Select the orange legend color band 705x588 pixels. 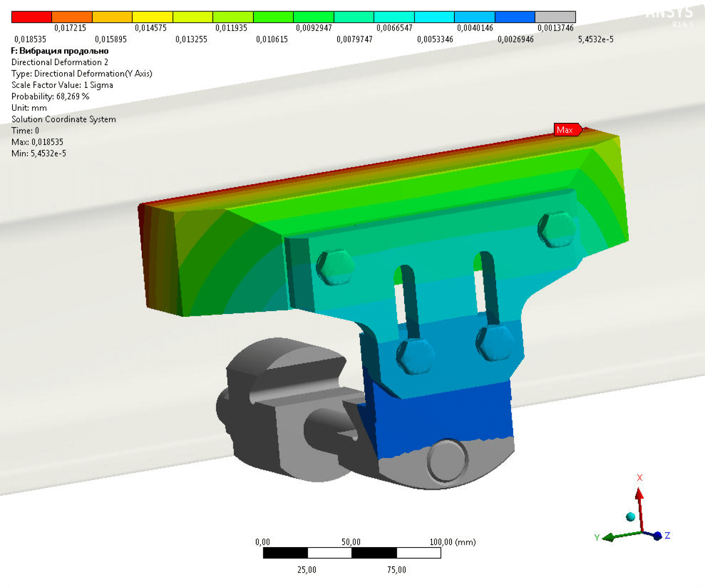click(72, 17)
